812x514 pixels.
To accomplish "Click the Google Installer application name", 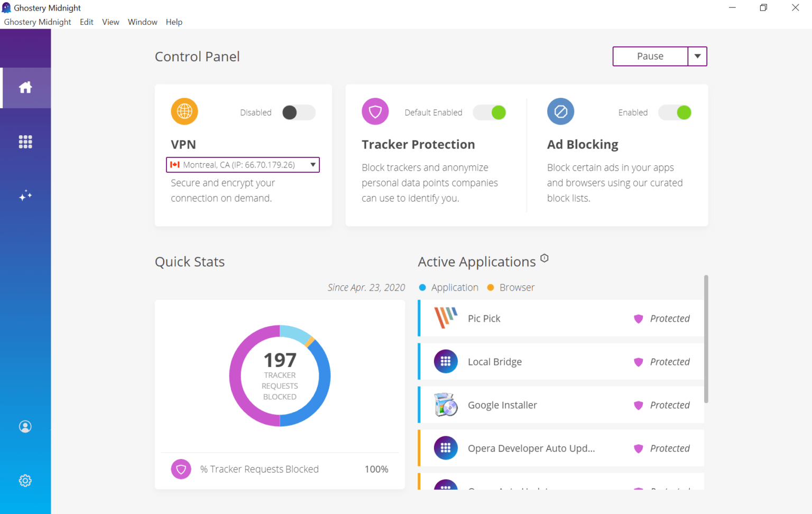I will coord(502,405).
